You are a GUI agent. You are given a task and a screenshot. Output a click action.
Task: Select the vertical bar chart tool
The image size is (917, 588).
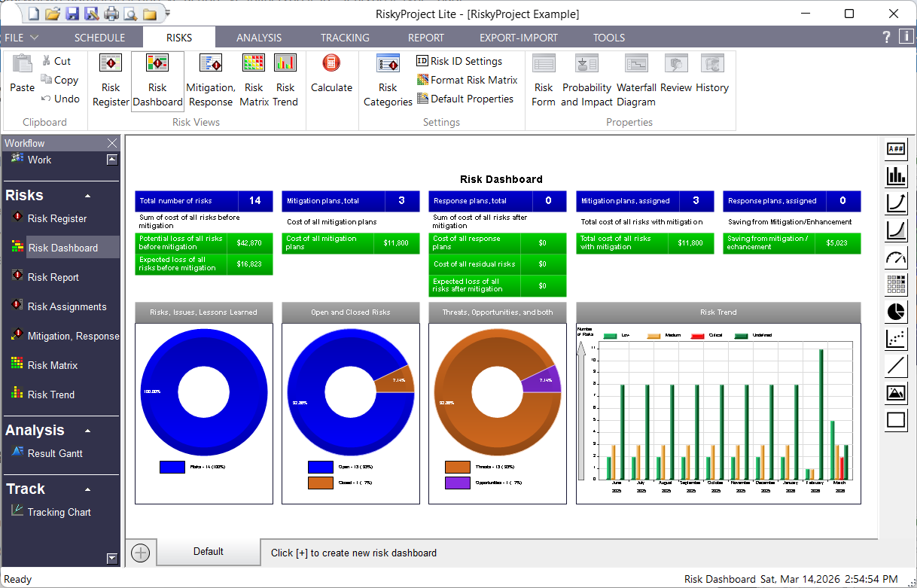coord(896,175)
